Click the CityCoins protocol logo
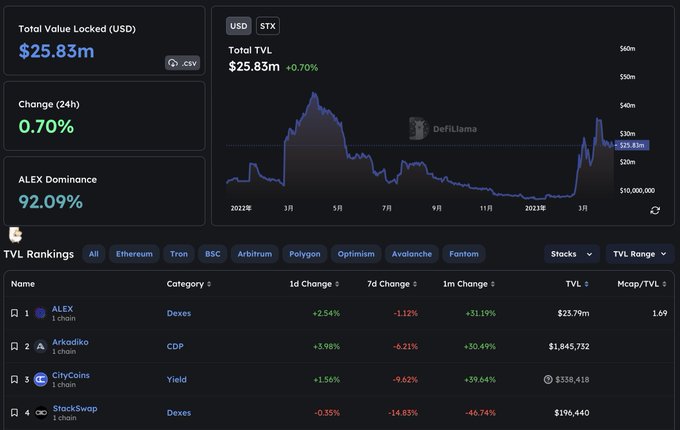 40,379
